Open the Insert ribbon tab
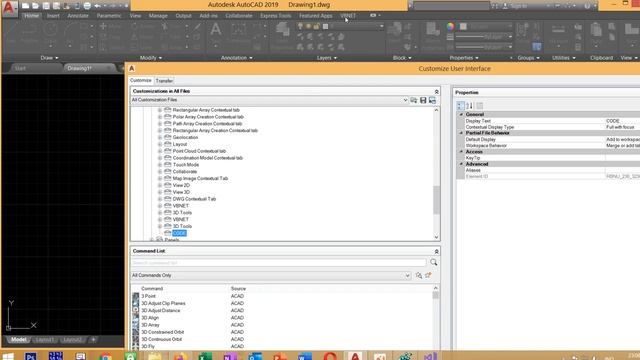Image resolution: width=640 pixels, height=360 pixels. click(x=53, y=16)
